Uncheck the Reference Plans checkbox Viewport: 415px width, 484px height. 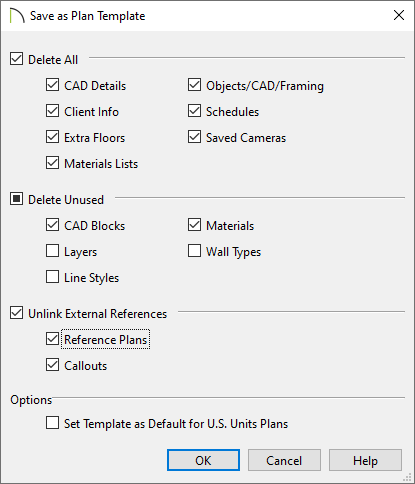click(x=53, y=339)
